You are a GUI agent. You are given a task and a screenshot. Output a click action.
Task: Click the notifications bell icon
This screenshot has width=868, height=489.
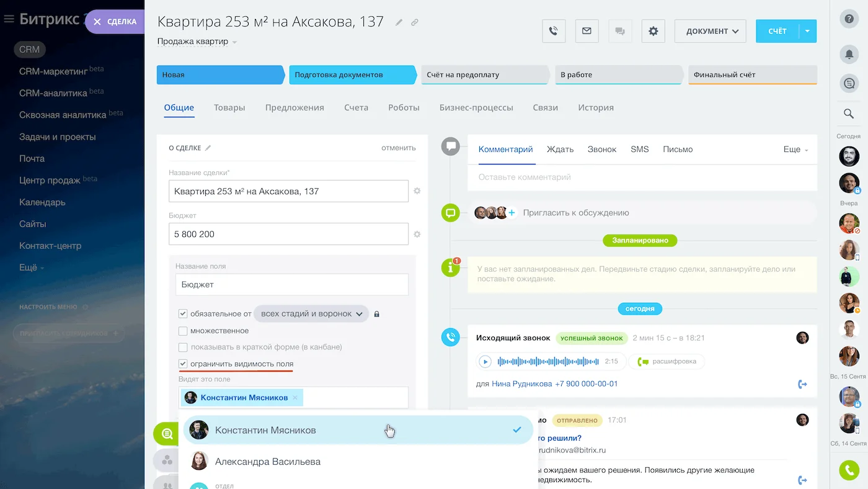coord(849,54)
